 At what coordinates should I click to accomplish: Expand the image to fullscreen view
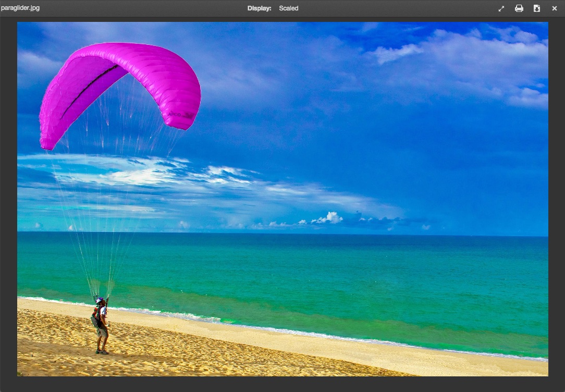(501, 8)
